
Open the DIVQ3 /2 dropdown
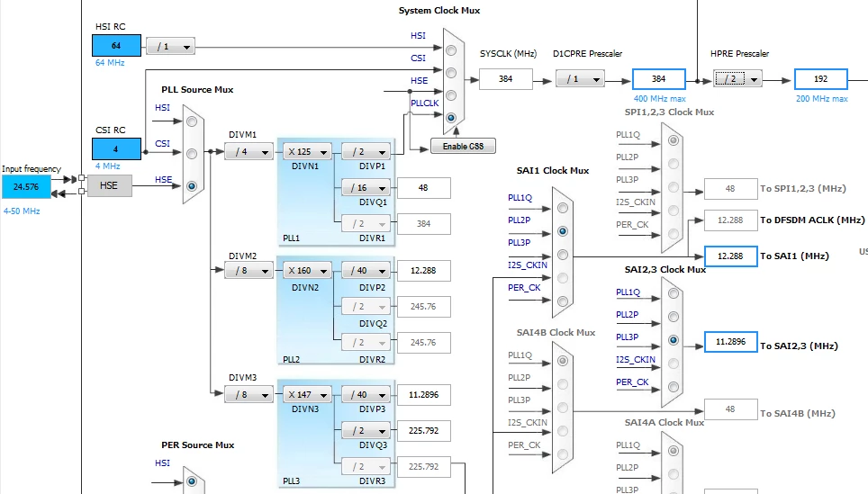tap(366, 430)
